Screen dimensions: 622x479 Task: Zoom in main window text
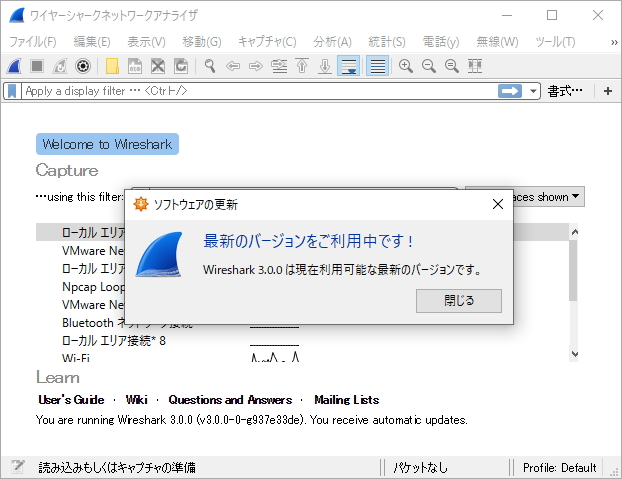tap(406, 66)
